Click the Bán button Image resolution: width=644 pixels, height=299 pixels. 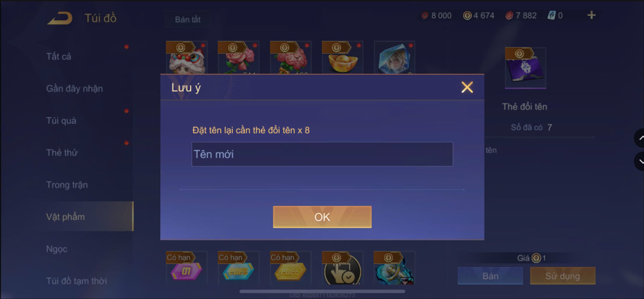click(490, 276)
